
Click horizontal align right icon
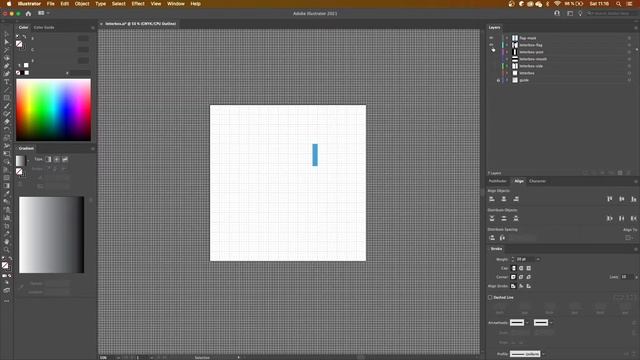pyautogui.click(x=516, y=199)
